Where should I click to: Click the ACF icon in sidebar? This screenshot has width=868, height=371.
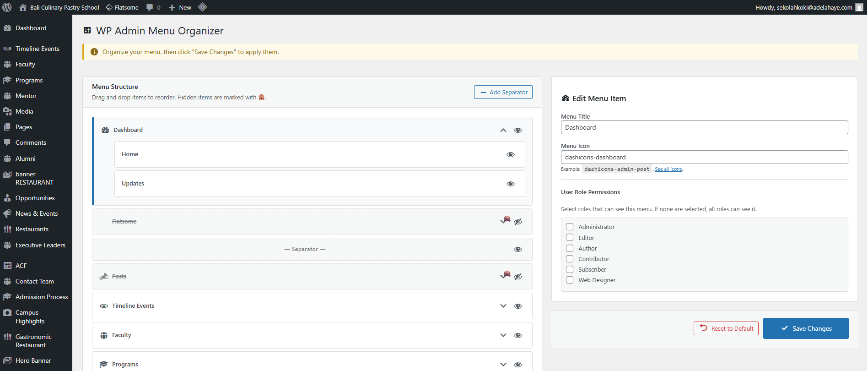click(7, 266)
